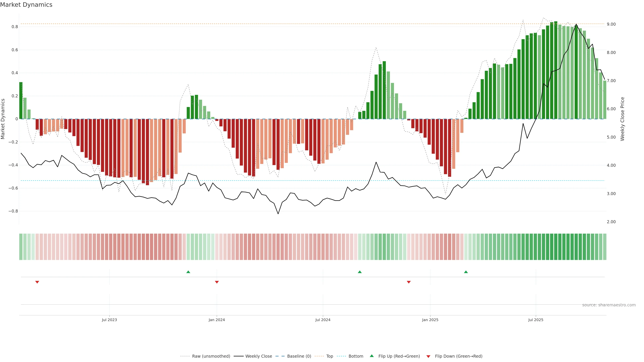Viewport: 644px width, 362px height.
Task: Click the green flip-up marker after Jul 2024
Action: pos(360,272)
